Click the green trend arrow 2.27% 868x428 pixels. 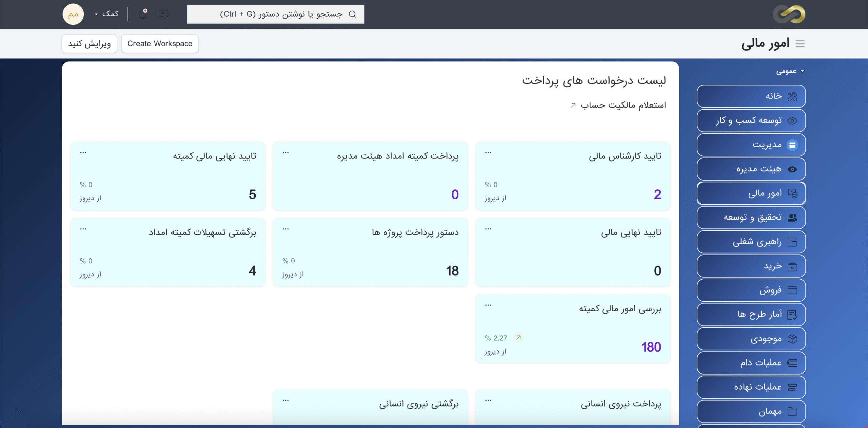pyautogui.click(x=518, y=337)
